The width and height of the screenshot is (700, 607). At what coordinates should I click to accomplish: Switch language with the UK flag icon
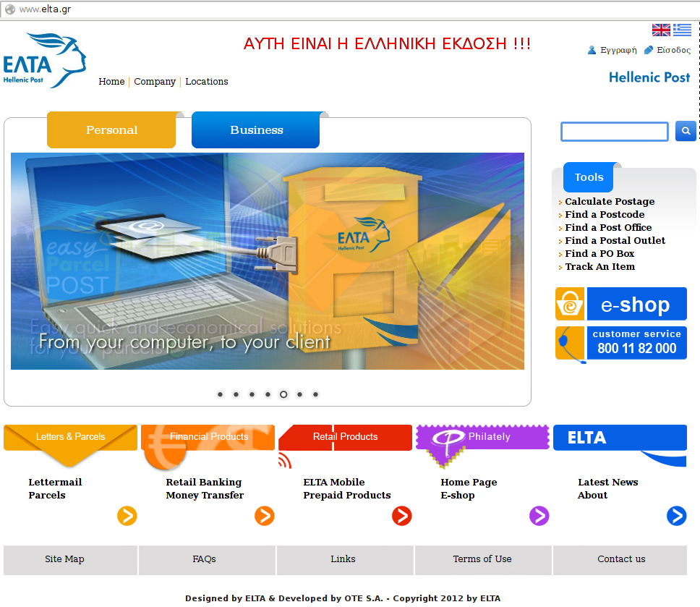pyautogui.click(x=661, y=30)
